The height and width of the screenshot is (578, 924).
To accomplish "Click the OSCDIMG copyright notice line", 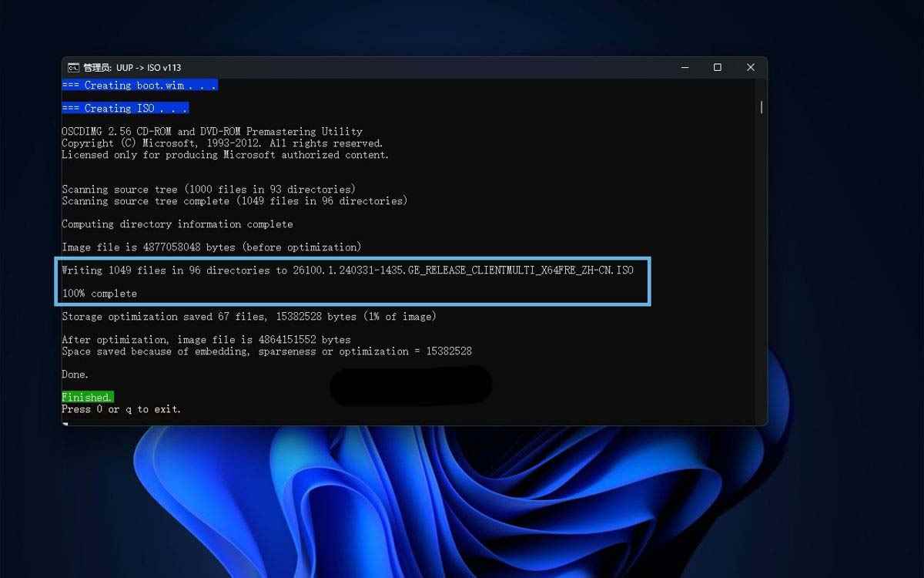I will [223, 143].
